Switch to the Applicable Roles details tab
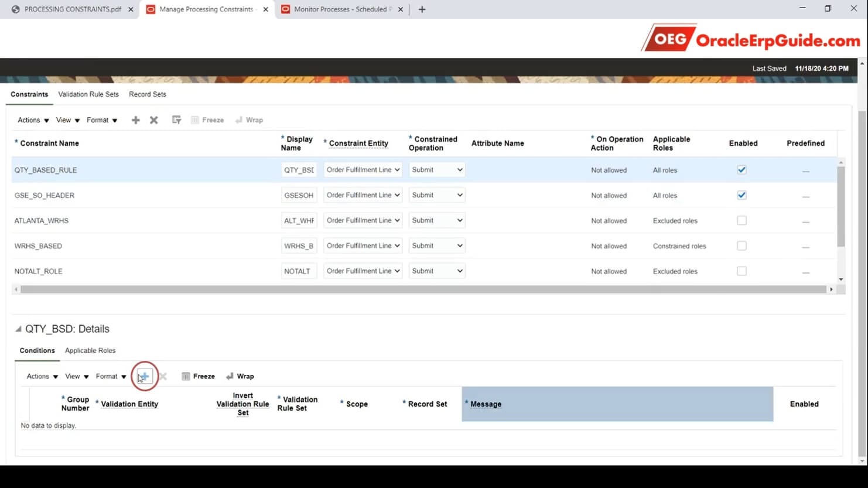The height and width of the screenshot is (488, 868). point(90,350)
